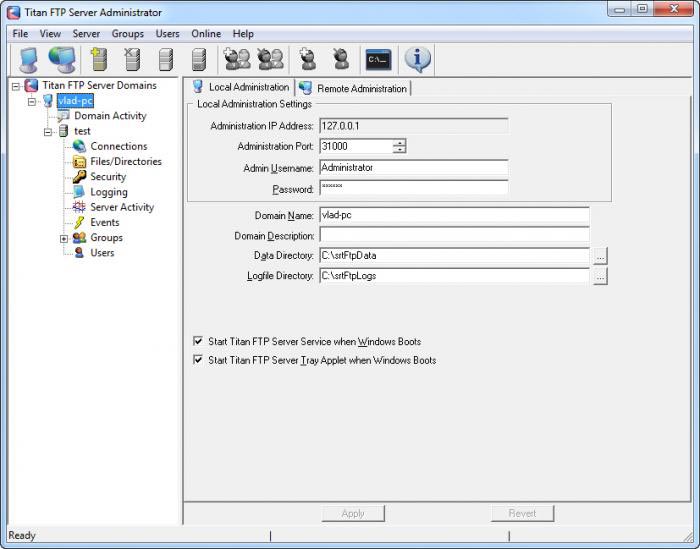The image size is (700, 549).
Task: Click the delete group toolbar icon
Action: click(x=271, y=59)
